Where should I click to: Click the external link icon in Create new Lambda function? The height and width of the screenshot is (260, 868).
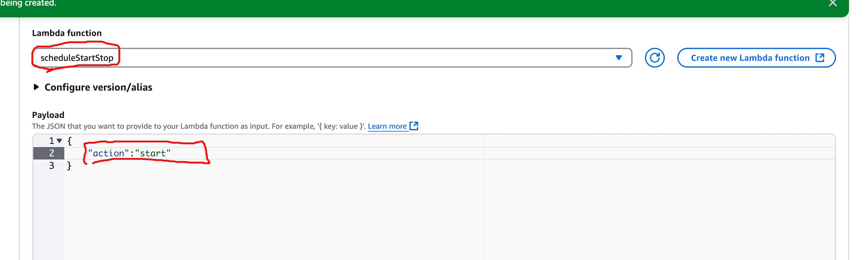(x=820, y=58)
